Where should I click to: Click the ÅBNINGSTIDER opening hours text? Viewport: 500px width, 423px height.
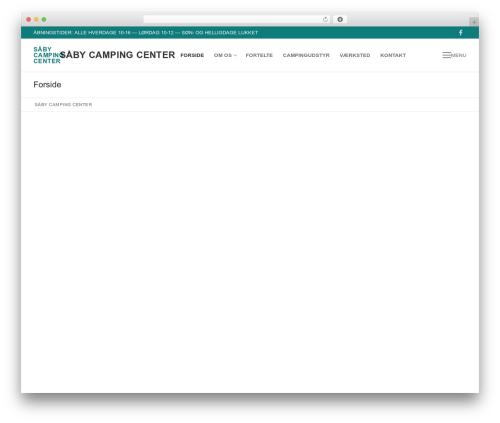point(146,33)
